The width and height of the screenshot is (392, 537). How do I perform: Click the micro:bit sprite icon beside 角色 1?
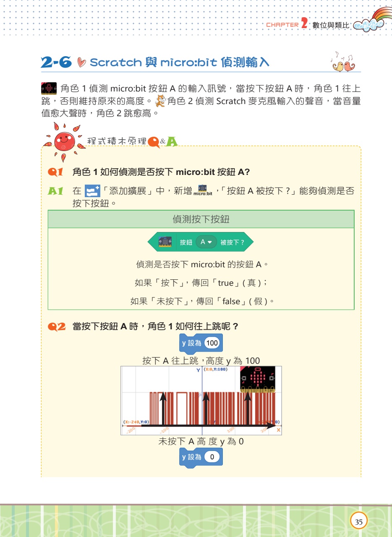point(48,89)
